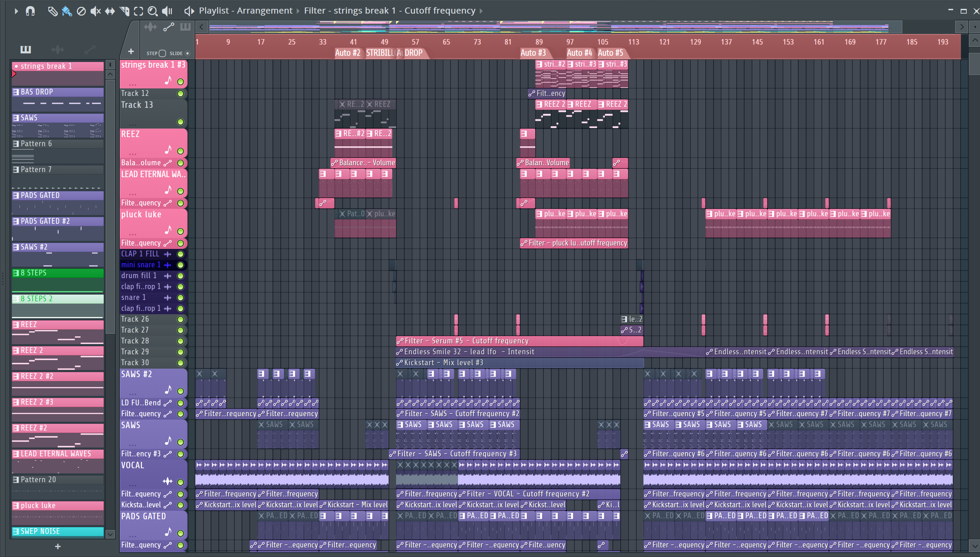
Task: Mute the LEAD ETERNAL WA.. track
Action: click(180, 191)
